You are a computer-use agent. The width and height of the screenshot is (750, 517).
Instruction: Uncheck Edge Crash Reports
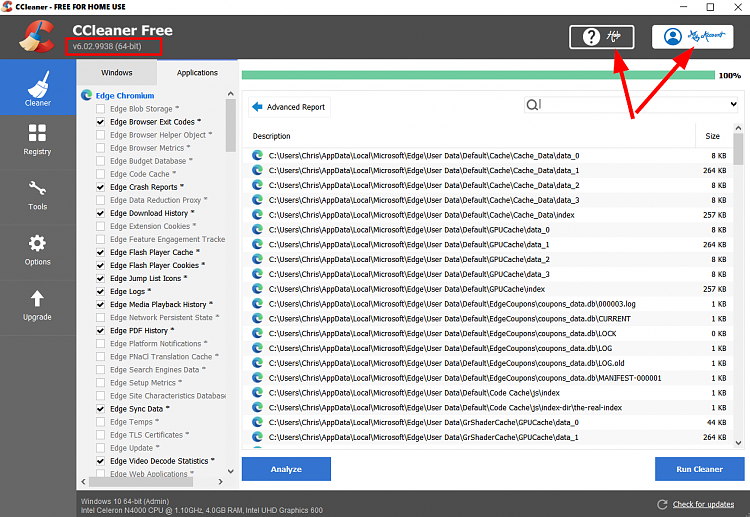coord(100,187)
